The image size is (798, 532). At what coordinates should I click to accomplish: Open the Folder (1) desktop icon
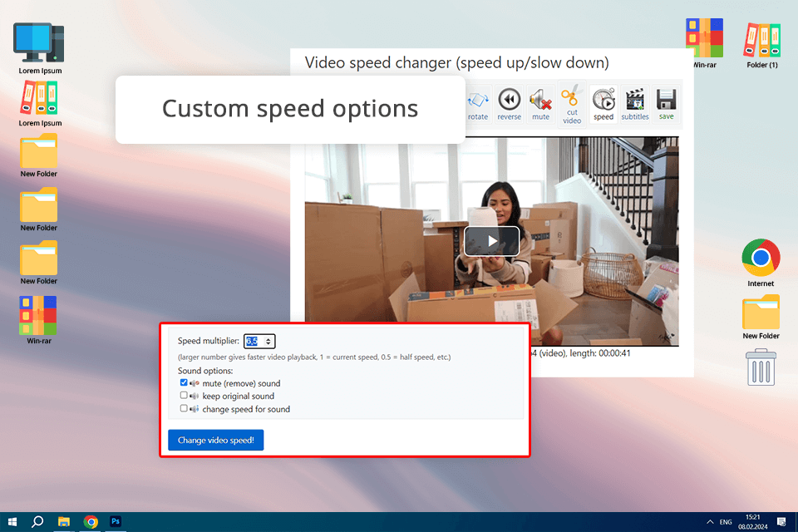pos(762,46)
